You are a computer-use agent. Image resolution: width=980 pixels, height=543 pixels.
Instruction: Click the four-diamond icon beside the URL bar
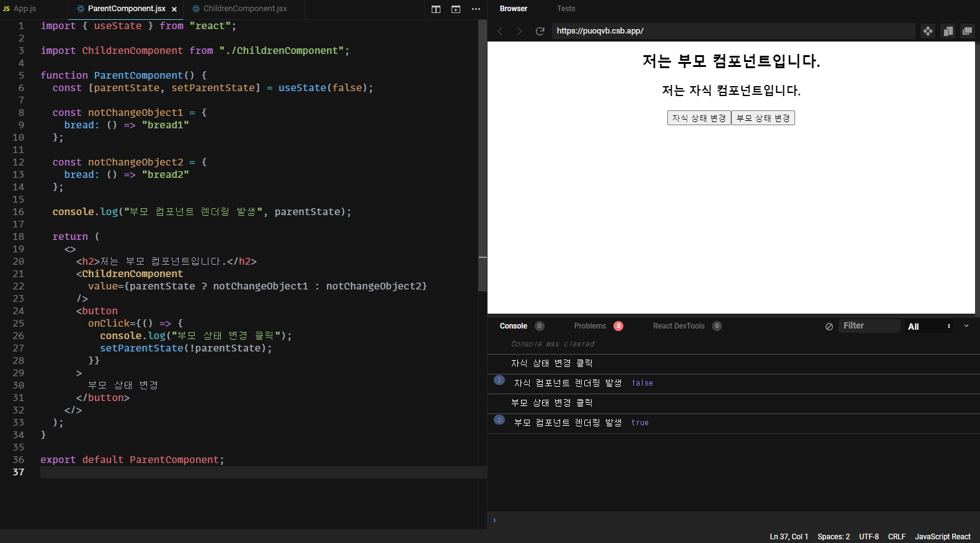[928, 31]
